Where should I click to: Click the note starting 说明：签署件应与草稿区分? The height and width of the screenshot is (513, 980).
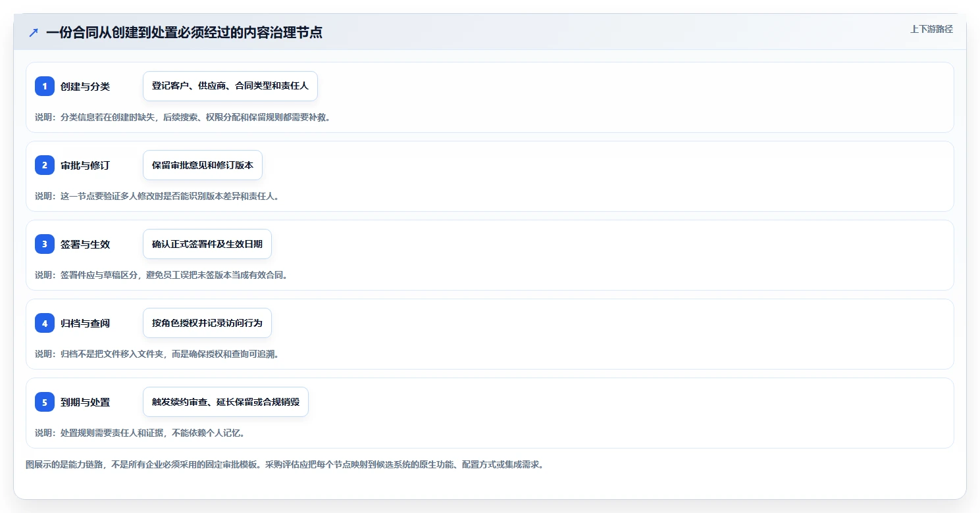[x=161, y=275]
